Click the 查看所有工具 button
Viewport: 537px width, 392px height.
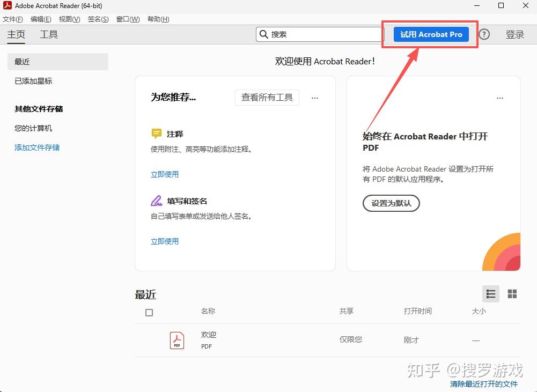267,98
